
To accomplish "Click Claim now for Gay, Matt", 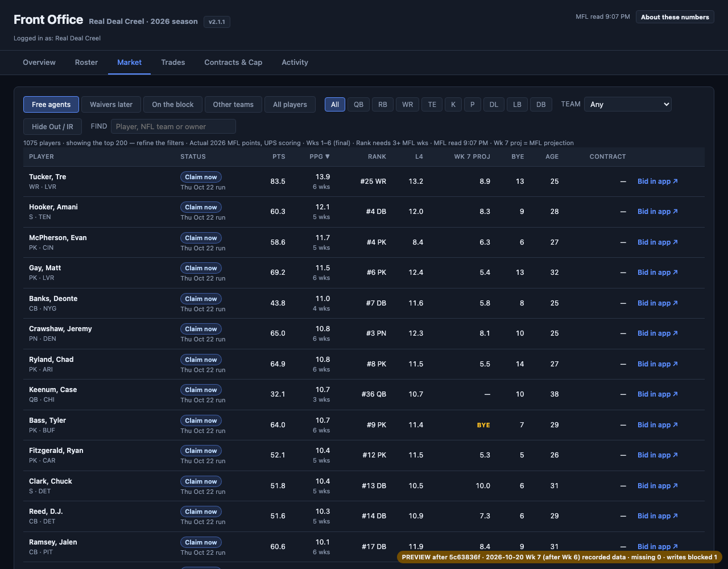I will [201, 268].
